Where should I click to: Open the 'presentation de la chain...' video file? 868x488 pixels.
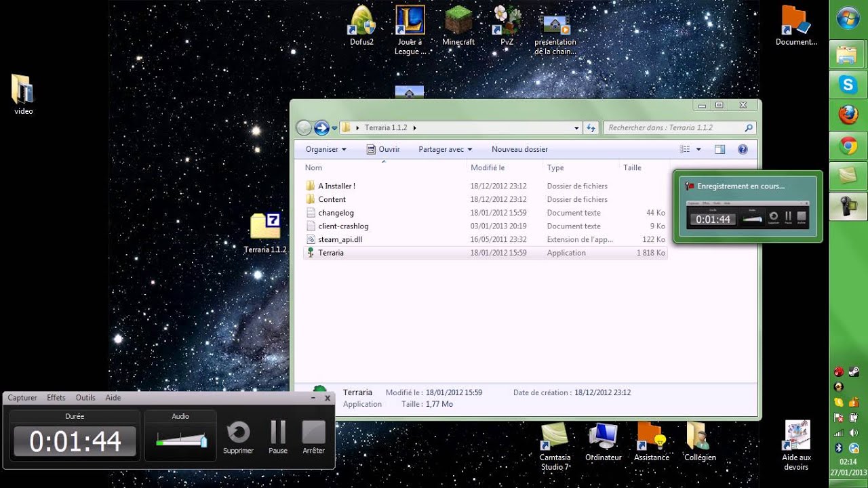555,35
